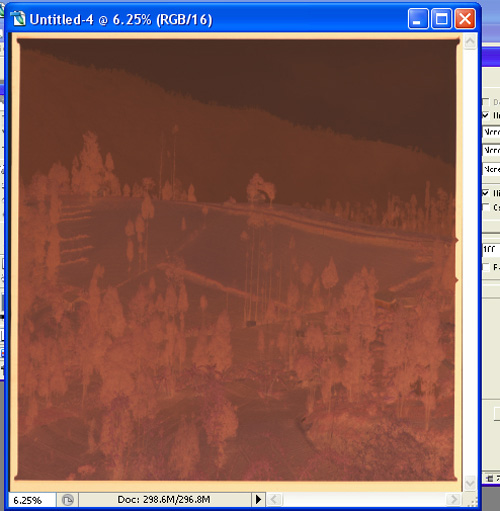
Task: Toggle the checked box below the third Norm field
Action: [486, 193]
